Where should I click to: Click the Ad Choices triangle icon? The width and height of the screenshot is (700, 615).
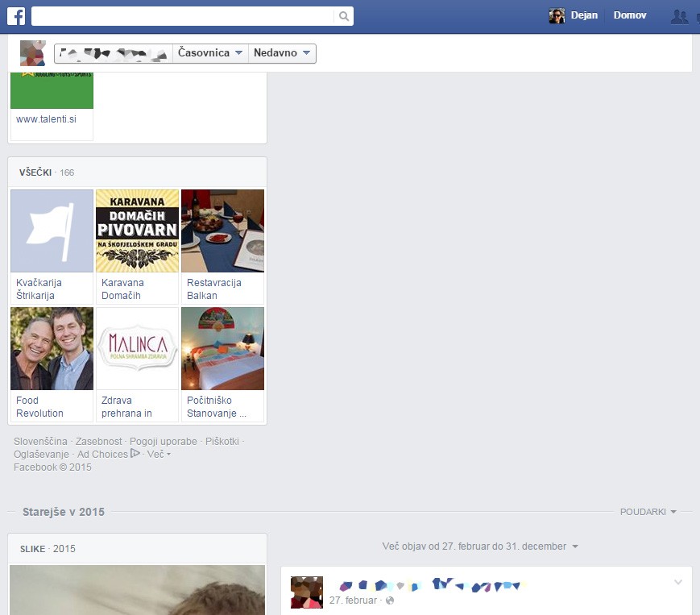click(x=136, y=454)
